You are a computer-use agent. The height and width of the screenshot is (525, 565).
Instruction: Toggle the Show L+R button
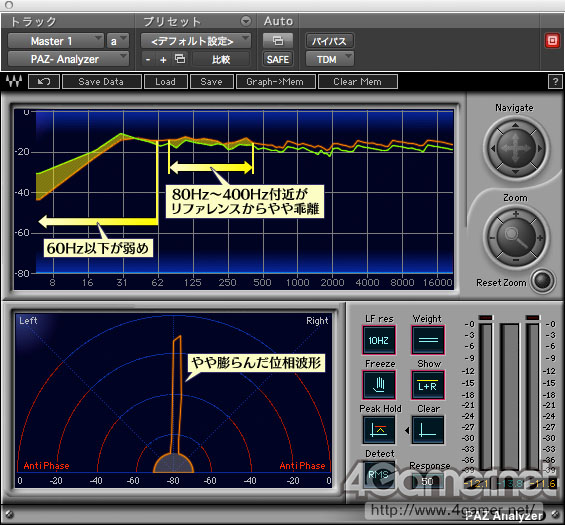click(x=428, y=384)
